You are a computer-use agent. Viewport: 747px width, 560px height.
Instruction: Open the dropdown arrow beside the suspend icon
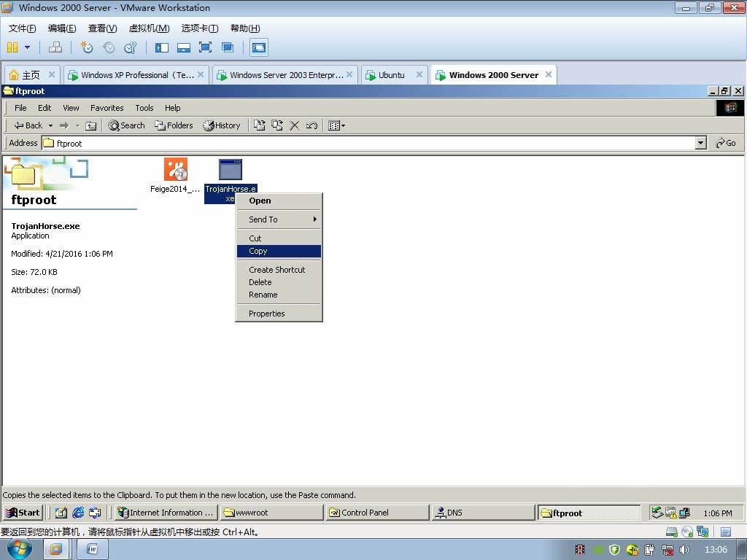27,47
